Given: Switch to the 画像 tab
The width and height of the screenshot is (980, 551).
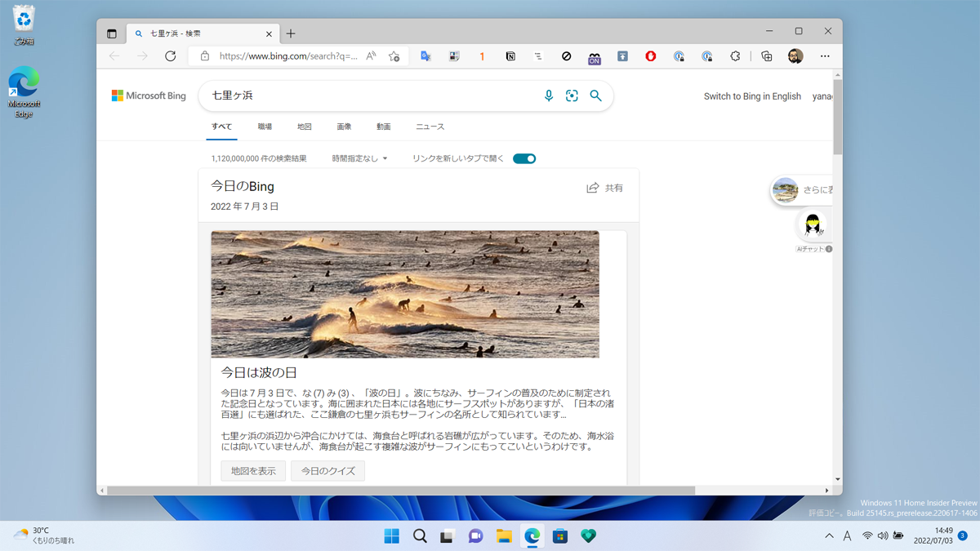Looking at the screenshot, I should pyautogui.click(x=344, y=127).
